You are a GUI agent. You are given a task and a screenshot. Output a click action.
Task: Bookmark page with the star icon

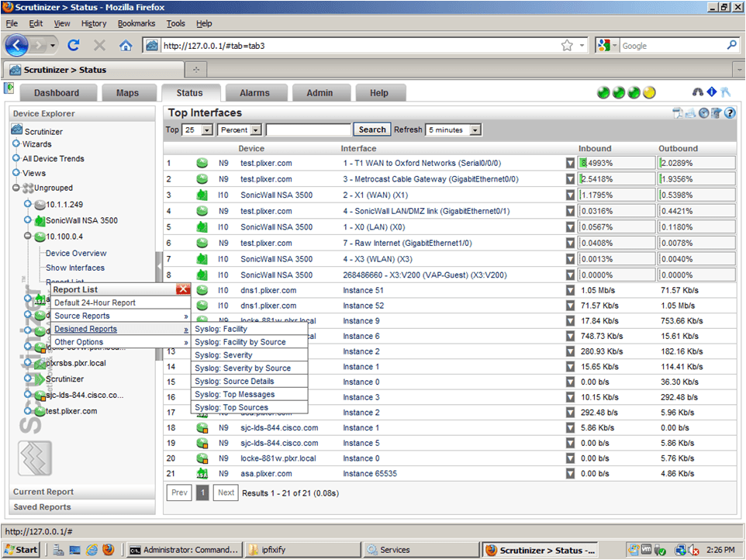pos(567,46)
